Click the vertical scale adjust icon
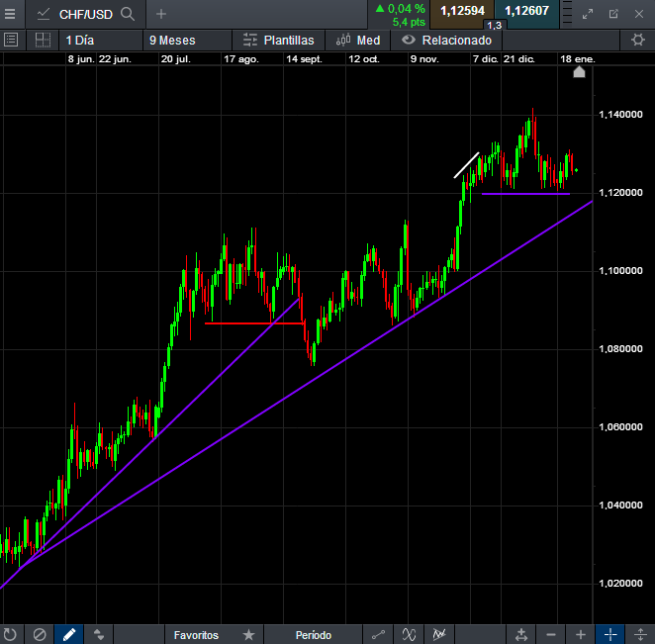This screenshot has height=644, width=655. 640,635
